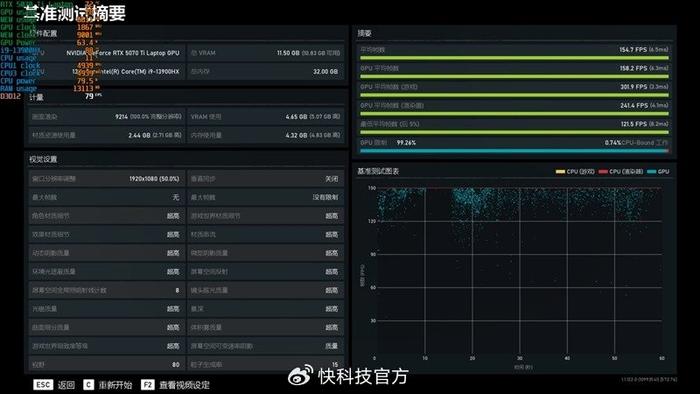Select the 返回 back label

pyautogui.click(x=66, y=385)
